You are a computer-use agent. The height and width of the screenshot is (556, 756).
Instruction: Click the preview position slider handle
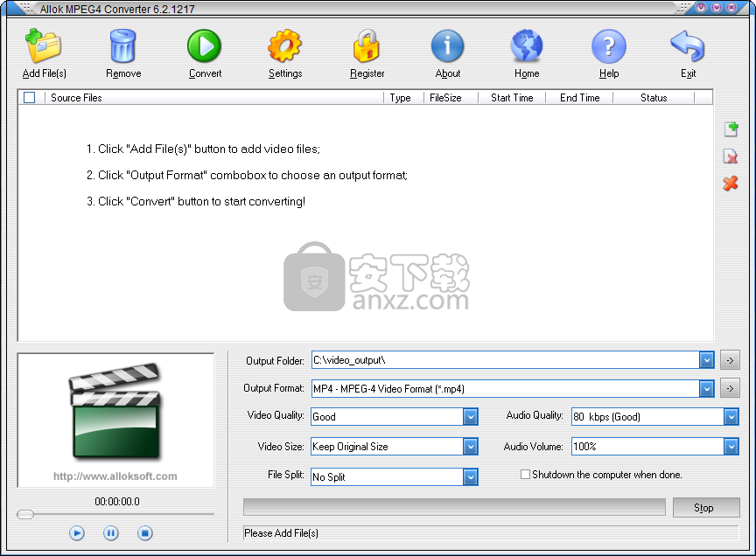click(x=25, y=514)
